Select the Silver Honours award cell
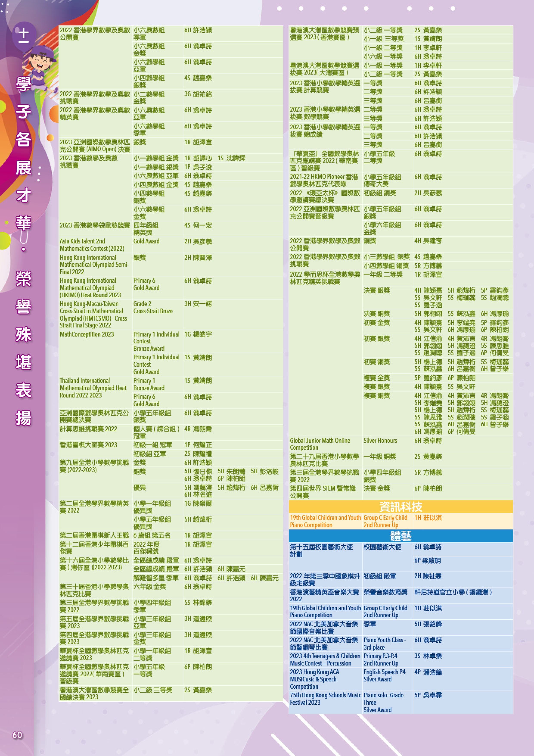Viewport: 534px width, 756px height. (380, 441)
